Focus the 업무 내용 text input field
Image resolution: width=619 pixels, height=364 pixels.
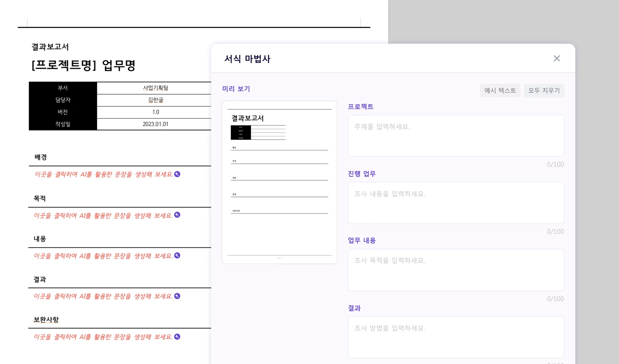coord(456,270)
